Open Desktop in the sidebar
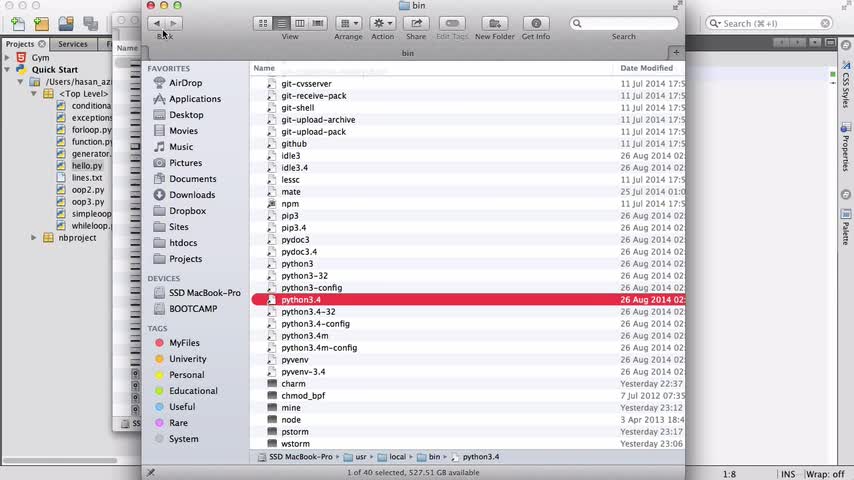Screen dimensions: 854x480 point(186,115)
